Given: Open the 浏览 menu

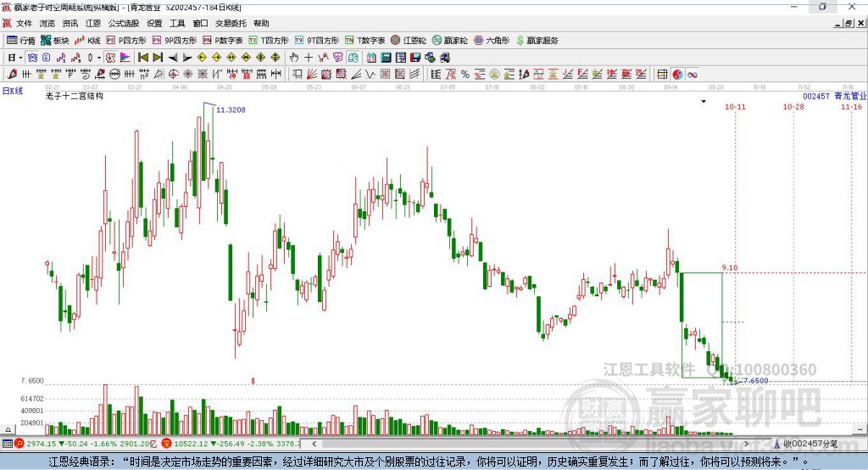Looking at the screenshot, I should [x=47, y=23].
